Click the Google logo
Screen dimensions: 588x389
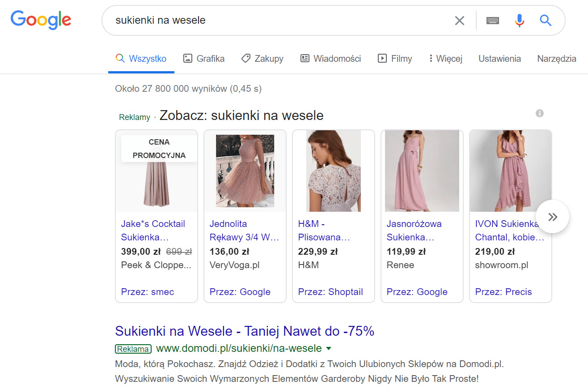(x=41, y=20)
